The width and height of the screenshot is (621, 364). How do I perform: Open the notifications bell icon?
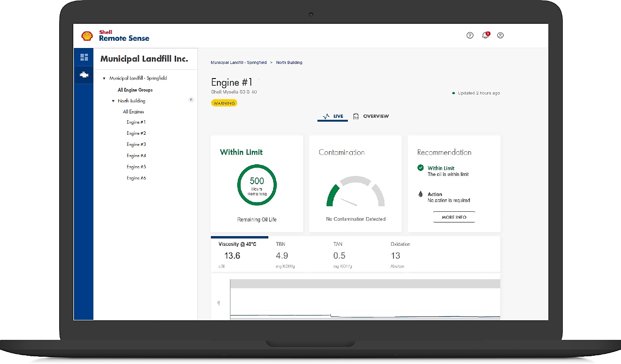pos(485,35)
